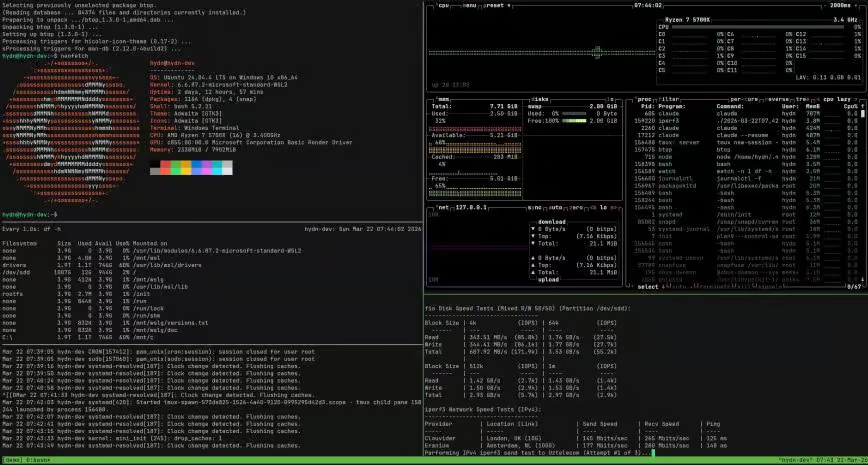Toggle process tree view
Image resolution: width=868 pixels, height=465 pixels.
[x=805, y=99]
